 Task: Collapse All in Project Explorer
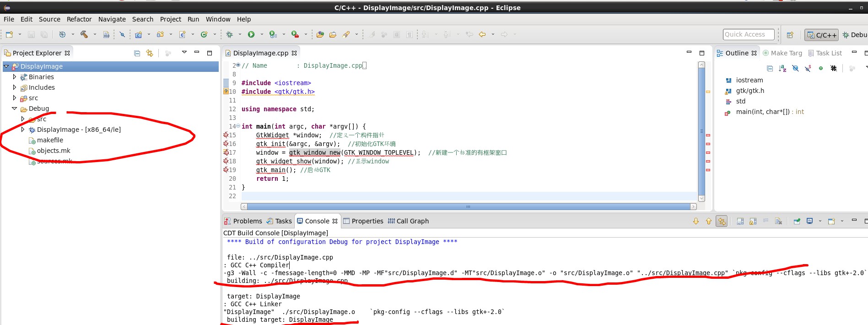(x=137, y=53)
